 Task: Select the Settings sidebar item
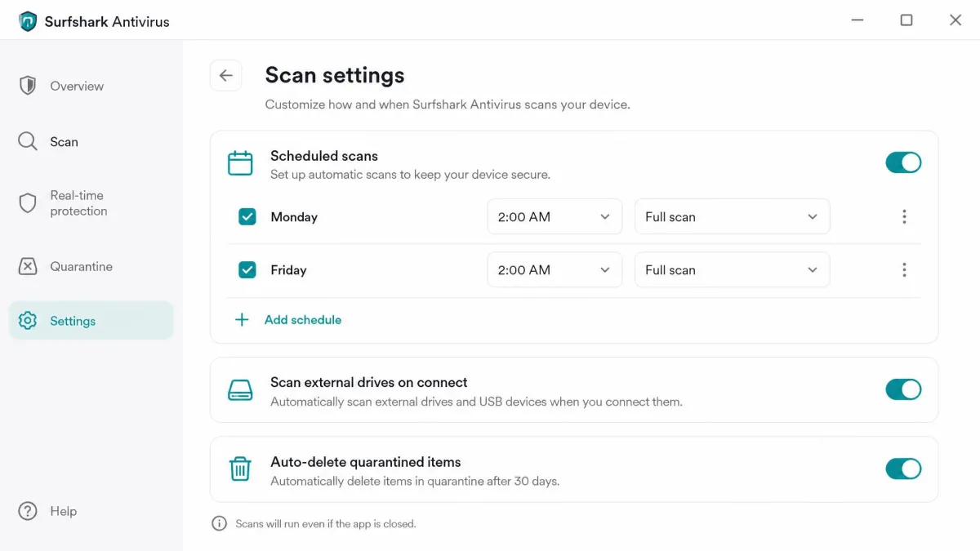(x=91, y=321)
